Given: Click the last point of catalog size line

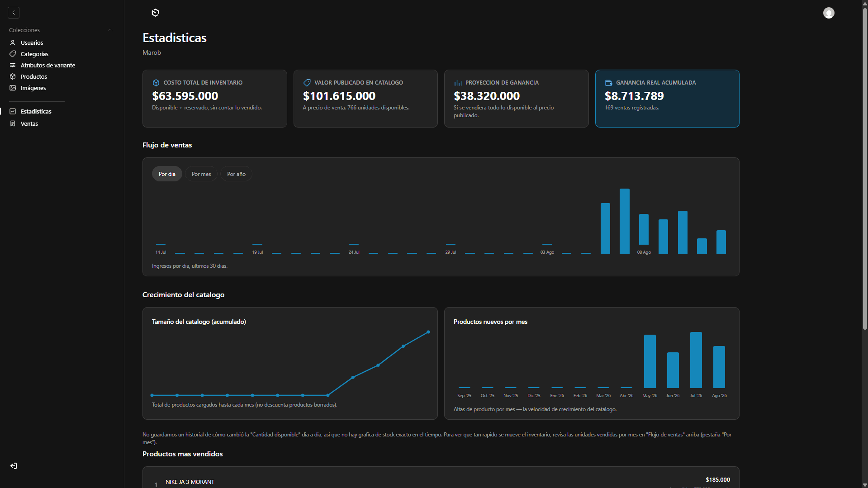Looking at the screenshot, I should click(428, 332).
